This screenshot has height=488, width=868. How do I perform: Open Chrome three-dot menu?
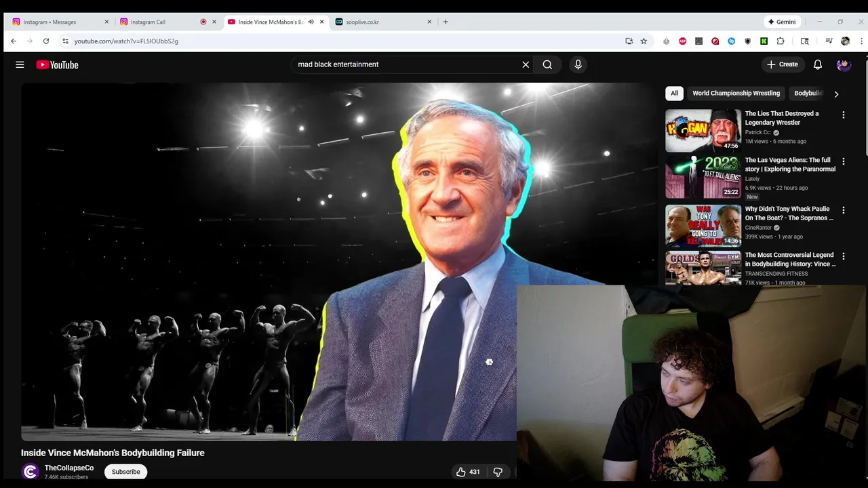861,41
